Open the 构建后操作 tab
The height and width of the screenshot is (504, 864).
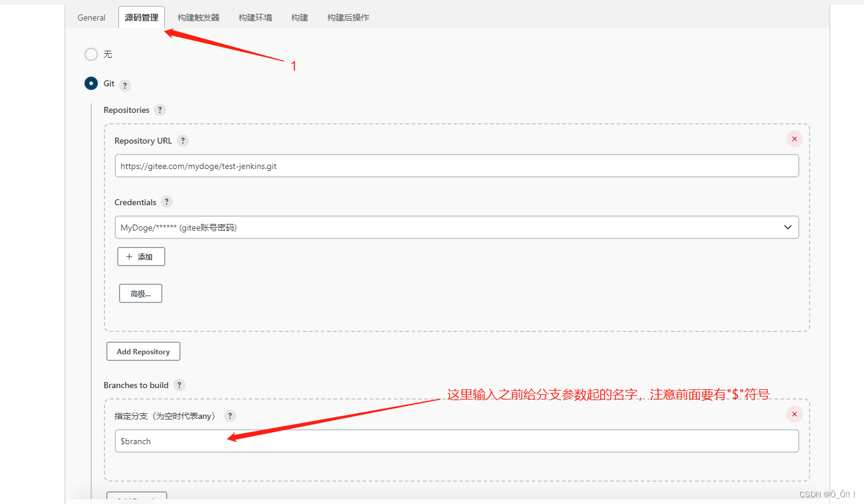click(348, 18)
